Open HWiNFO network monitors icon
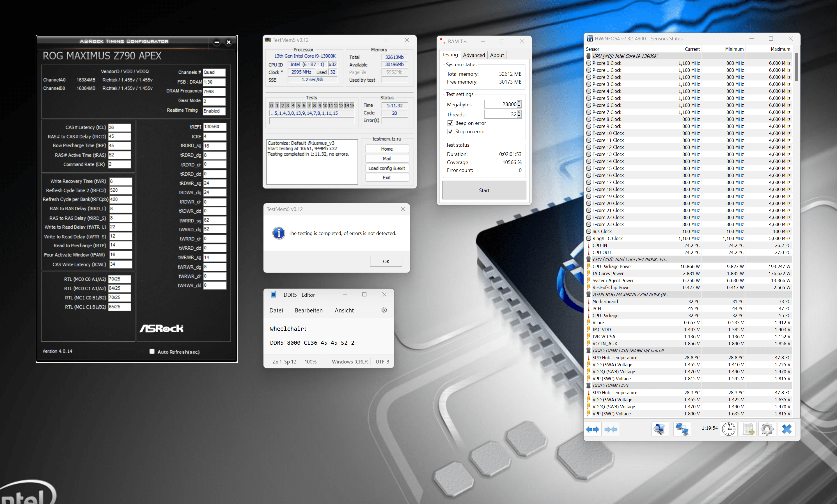837x504 pixels. [x=682, y=429]
